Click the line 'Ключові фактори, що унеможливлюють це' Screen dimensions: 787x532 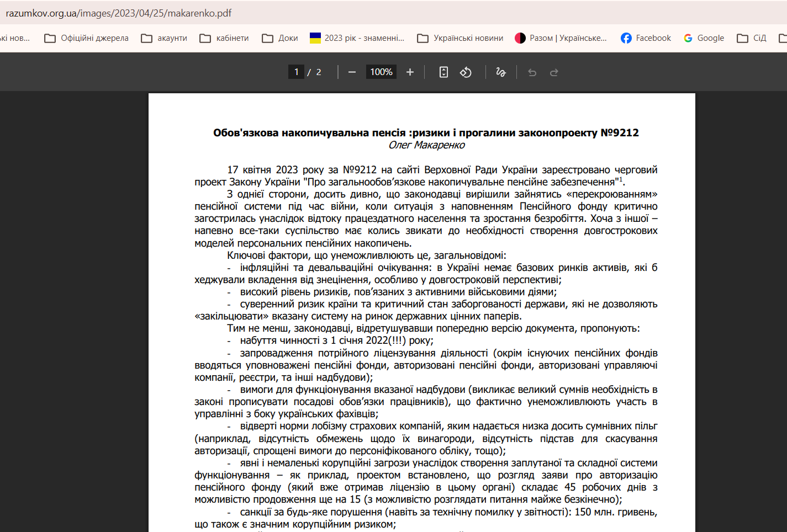(328, 256)
